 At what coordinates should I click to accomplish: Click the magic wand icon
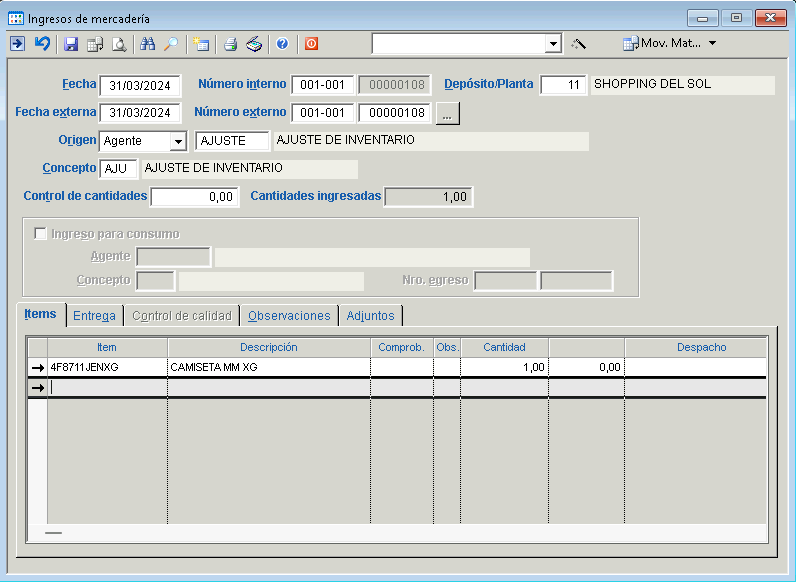click(x=578, y=44)
